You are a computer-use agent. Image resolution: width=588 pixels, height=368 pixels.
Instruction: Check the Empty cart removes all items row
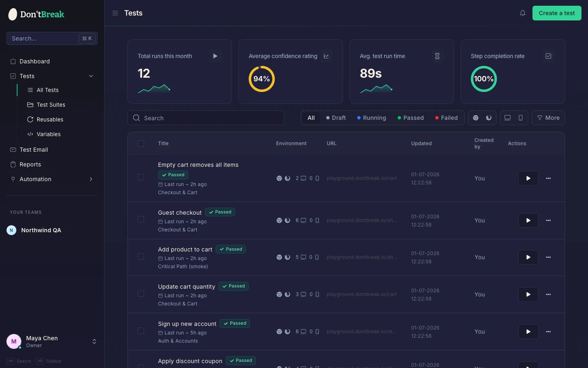coord(141,177)
